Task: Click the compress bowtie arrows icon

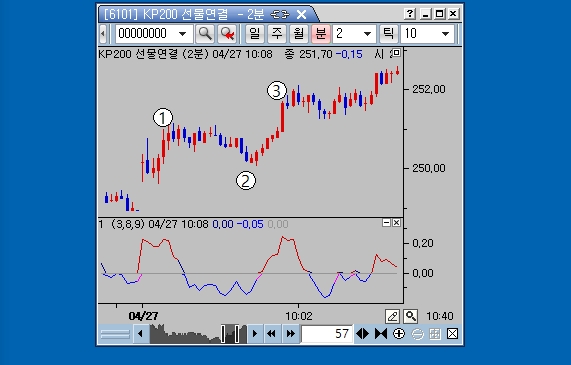Action: [381, 334]
